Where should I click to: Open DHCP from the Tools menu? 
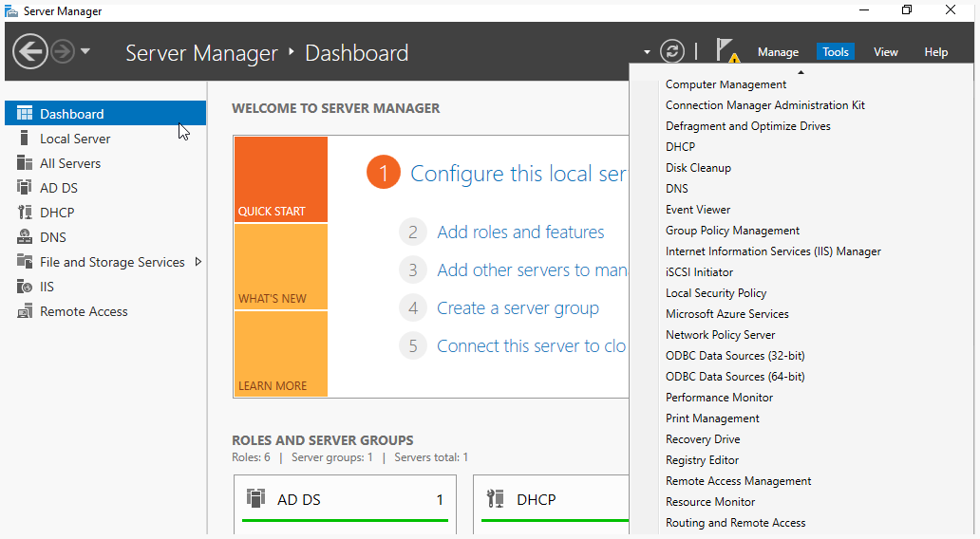[x=680, y=147]
